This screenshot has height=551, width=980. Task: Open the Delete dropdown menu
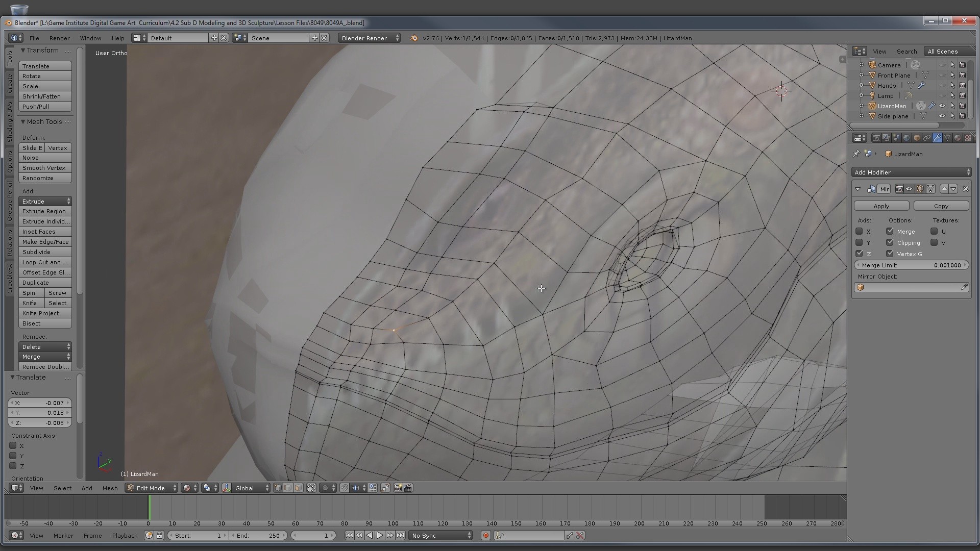pyautogui.click(x=45, y=346)
